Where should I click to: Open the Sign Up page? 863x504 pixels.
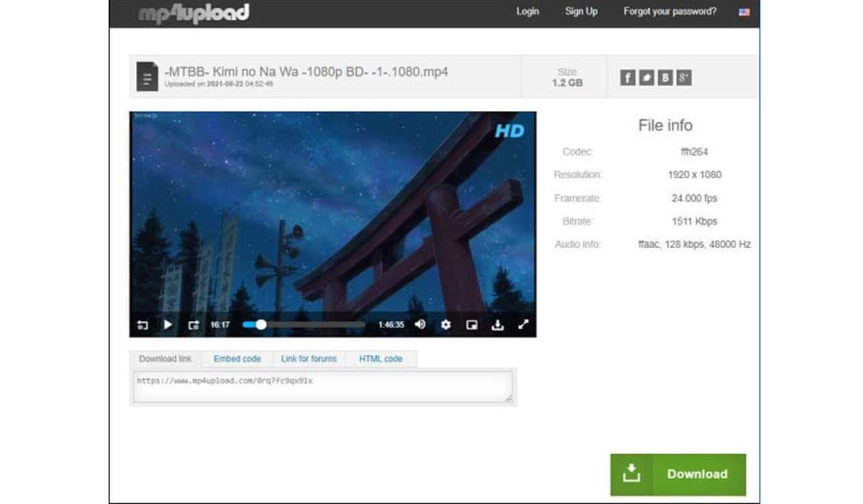point(581,11)
